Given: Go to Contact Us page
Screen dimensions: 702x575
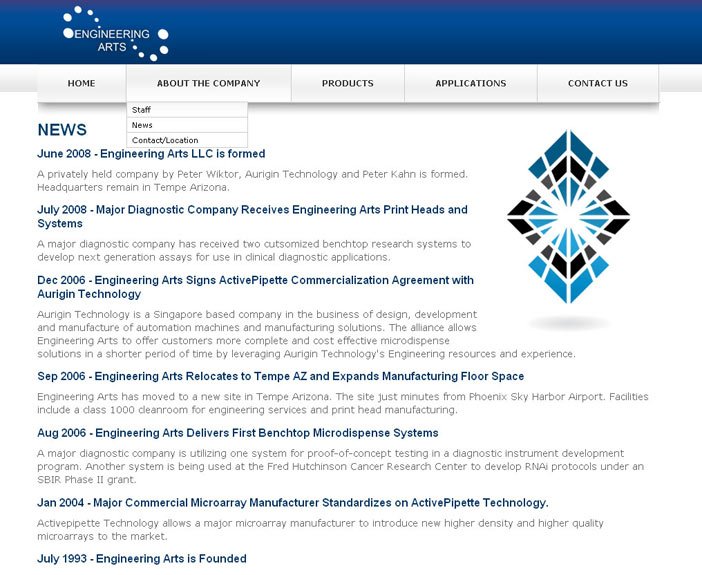Looking at the screenshot, I should tap(597, 84).
